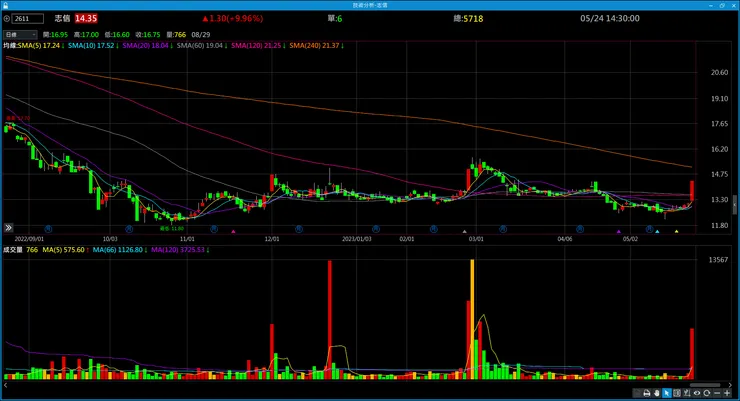The width and height of the screenshot is (740, 401).
Task: Toggle the eye visibility icon
Action: 697,393
